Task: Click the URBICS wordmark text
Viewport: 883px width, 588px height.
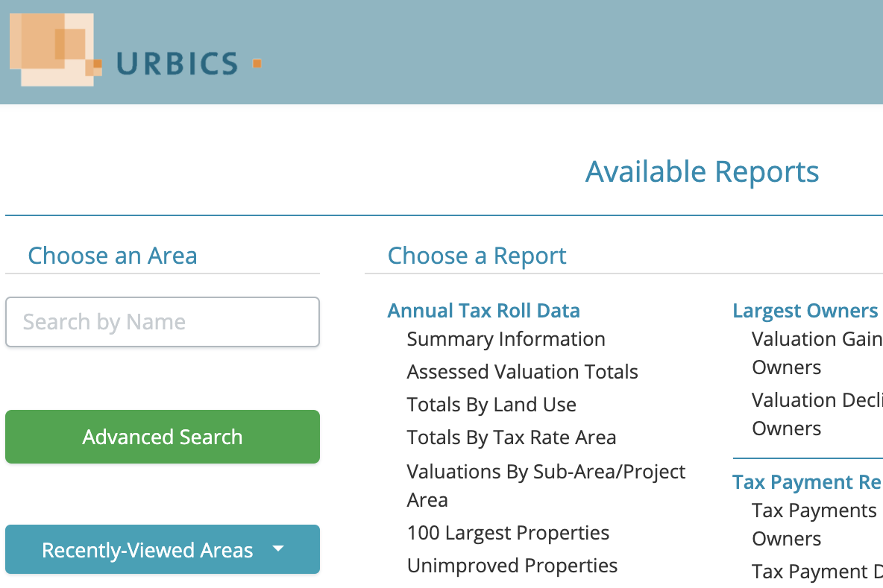Action: pos(177,64)
